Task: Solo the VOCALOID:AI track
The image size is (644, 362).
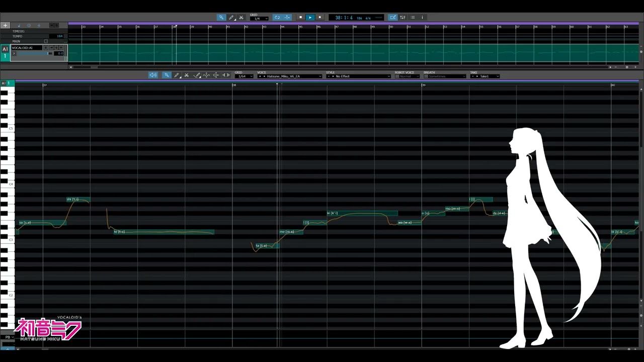Action: pyautogui.click(x=56, y=48)
